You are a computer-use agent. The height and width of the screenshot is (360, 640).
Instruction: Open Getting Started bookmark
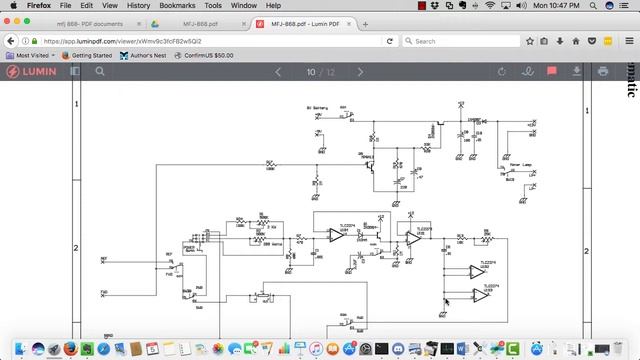pos(87,55)
